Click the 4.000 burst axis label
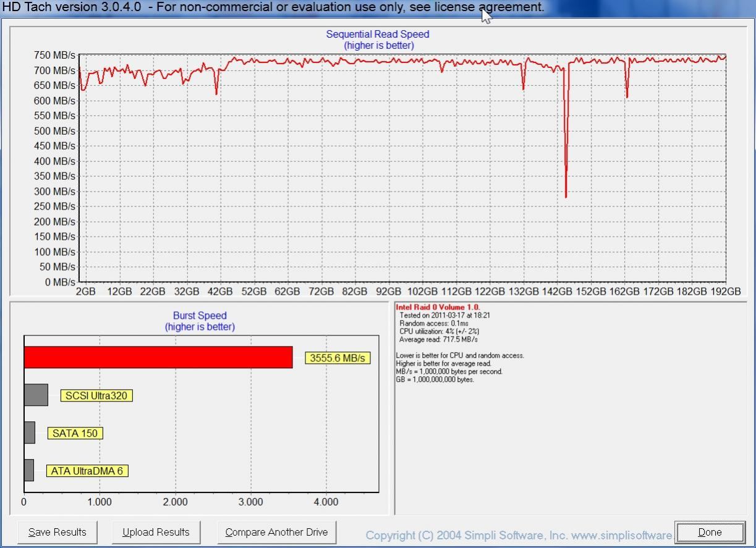This screenshot has width=756, height=548. click(x=326, y=502)
